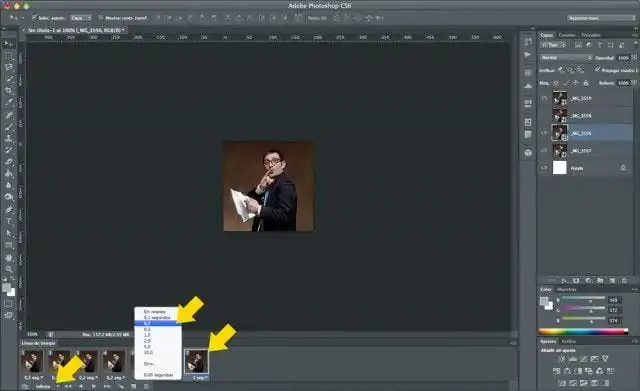The height and width of the screenshot is (391, 640).
Task: Open the History panel icon in dock
Action: [x=528, y=41]
